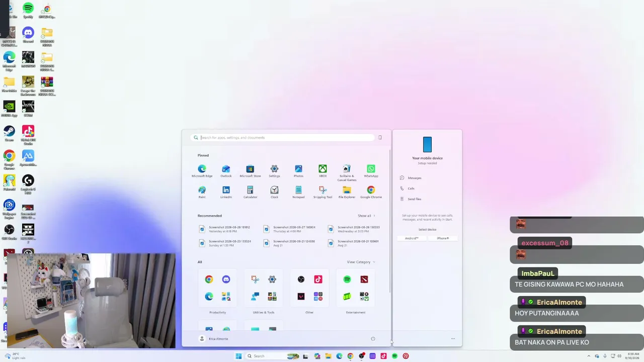Open Screenshot 2026-08-28 181812 file

pos(225,229)
